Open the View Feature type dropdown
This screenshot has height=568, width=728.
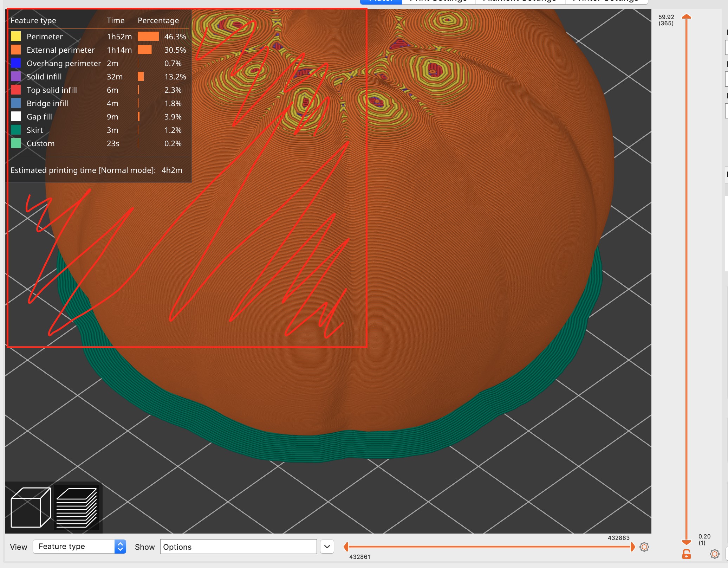click(79, 547)
